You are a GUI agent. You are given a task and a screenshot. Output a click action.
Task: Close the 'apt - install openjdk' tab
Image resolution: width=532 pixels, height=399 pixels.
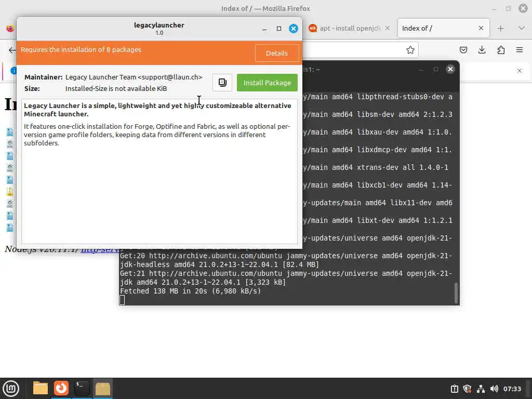388,28
